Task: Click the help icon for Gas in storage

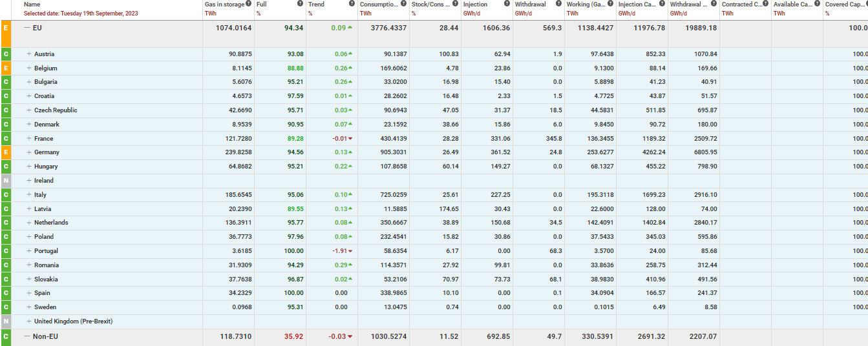Action: [x=248, y=4]
